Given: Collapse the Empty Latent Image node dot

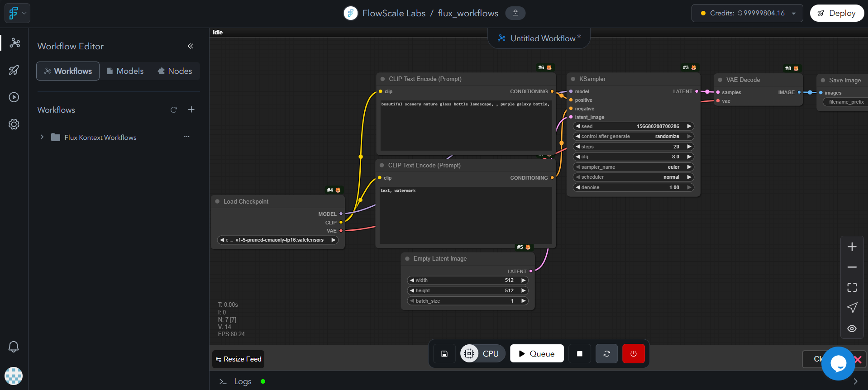Looking at the screenshot, I should 407,258.
